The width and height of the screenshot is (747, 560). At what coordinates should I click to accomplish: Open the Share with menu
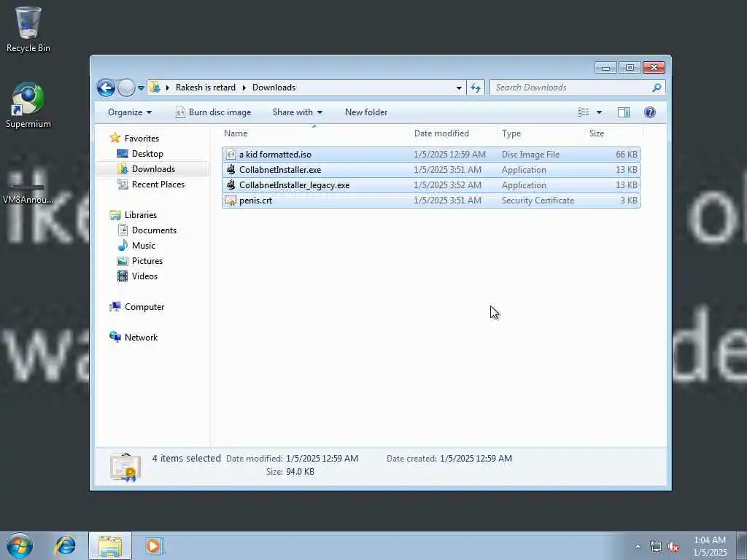coord(298,112)
